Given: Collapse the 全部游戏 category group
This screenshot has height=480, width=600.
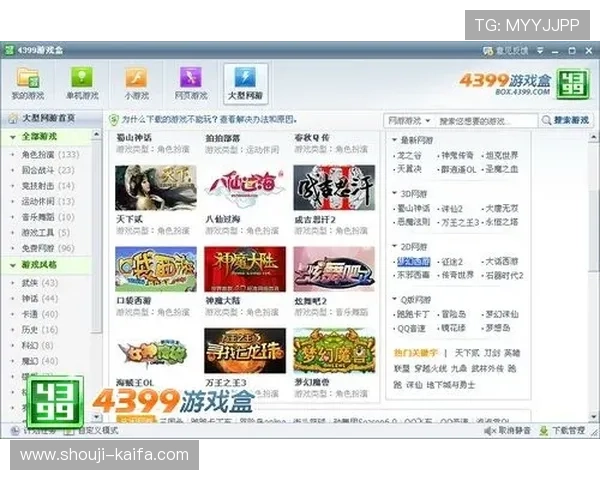Looking at the screenshot, I should [x=13, y=137].
